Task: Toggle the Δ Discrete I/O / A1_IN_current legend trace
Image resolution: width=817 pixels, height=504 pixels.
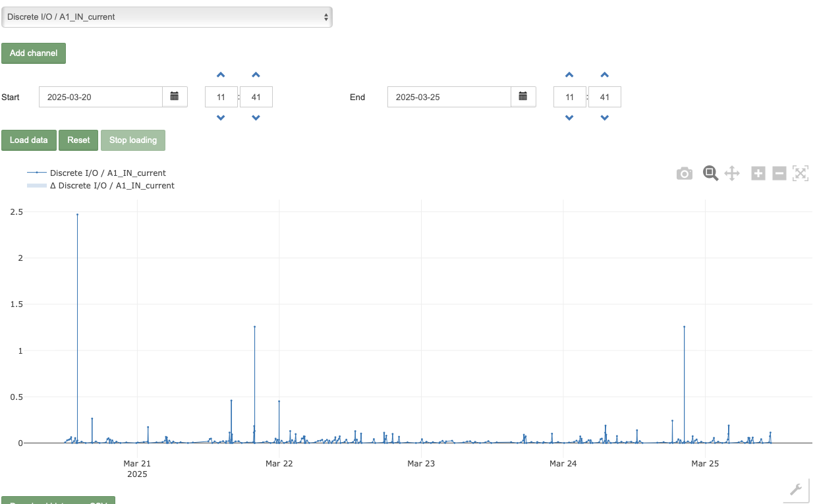Action: 101,186
